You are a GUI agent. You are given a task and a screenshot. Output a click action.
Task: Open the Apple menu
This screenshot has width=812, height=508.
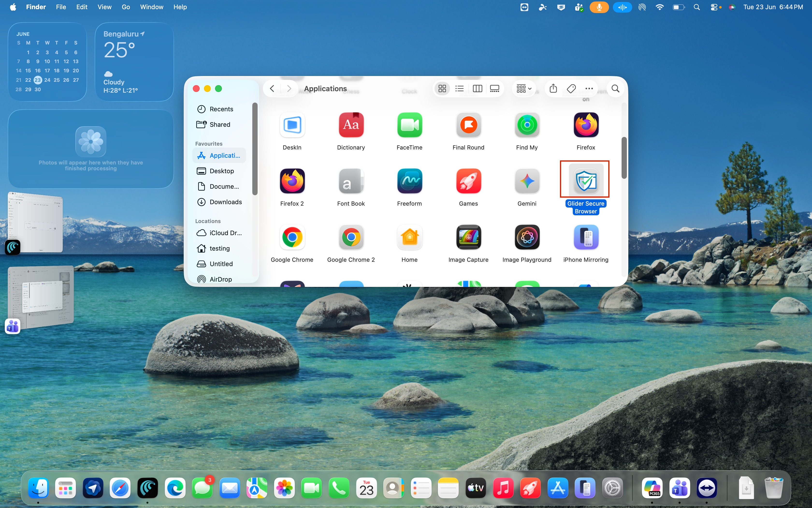(x=13, y=7)
